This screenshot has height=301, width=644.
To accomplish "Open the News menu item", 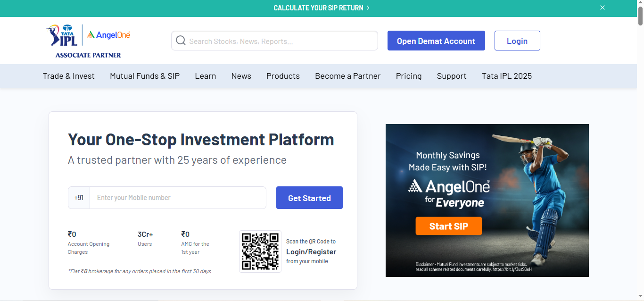I will 241,76.
